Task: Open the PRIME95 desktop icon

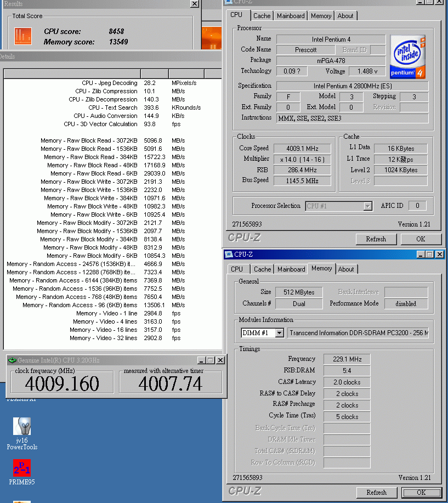Action: [x=22, y=472]
